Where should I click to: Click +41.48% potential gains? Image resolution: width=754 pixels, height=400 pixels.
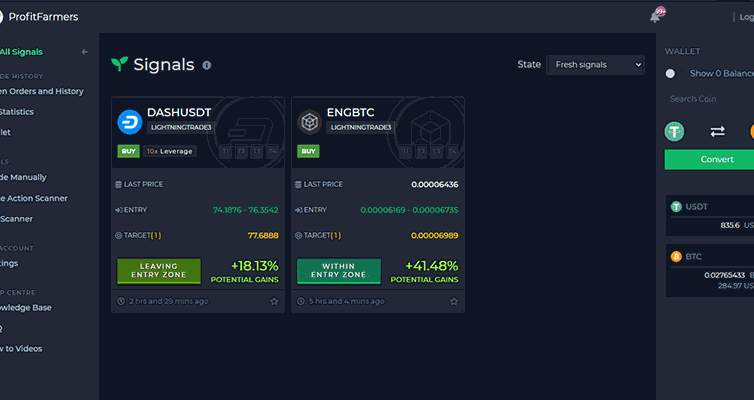432,266
